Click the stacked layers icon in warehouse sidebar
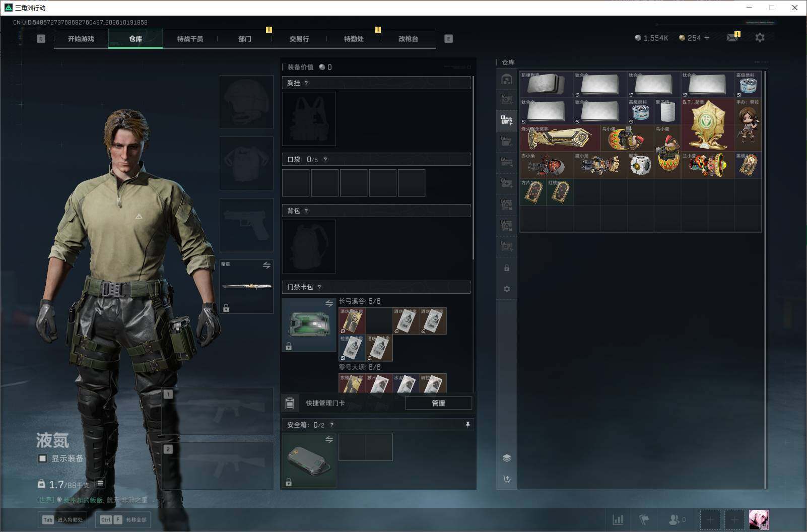 click(x=507, y=457)
